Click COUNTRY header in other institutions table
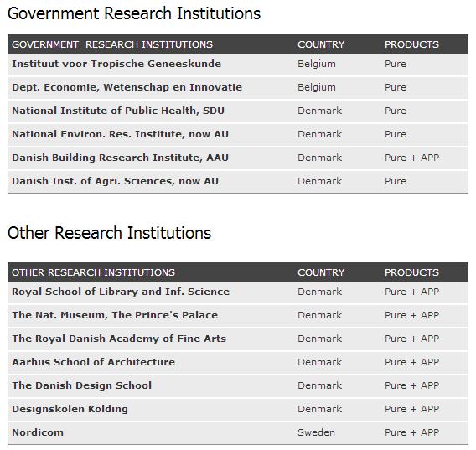 pos(321,272)
